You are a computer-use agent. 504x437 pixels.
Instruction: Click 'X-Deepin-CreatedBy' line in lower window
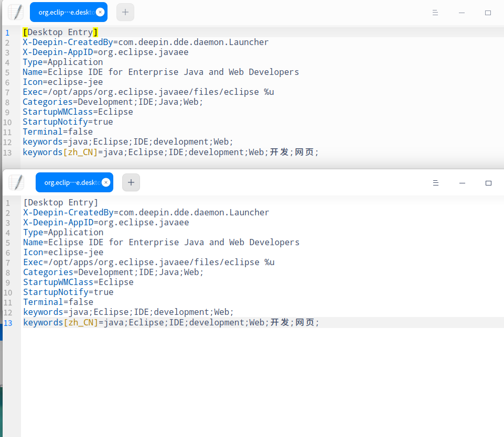146,213
